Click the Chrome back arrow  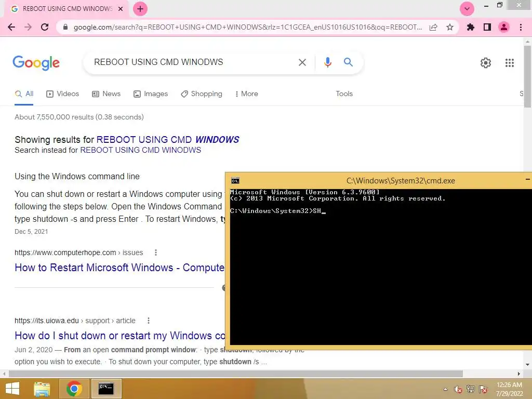[11, 27]
